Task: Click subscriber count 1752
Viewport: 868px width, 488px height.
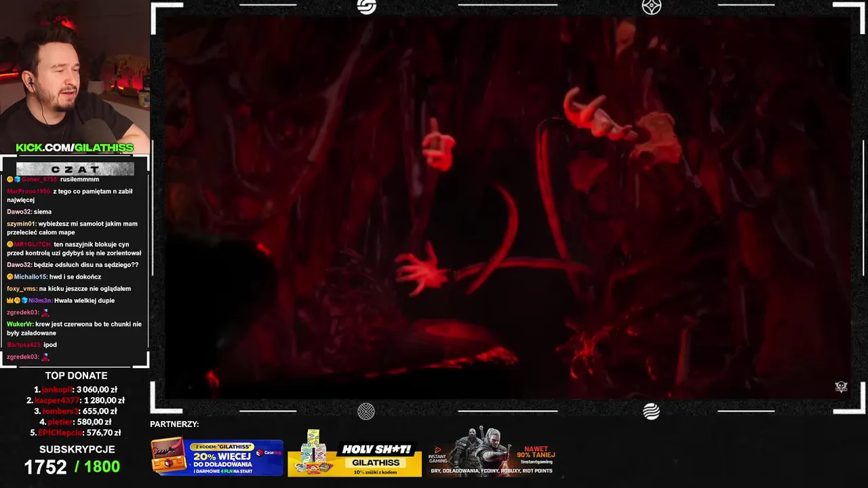Action: (x=45, y=467)
